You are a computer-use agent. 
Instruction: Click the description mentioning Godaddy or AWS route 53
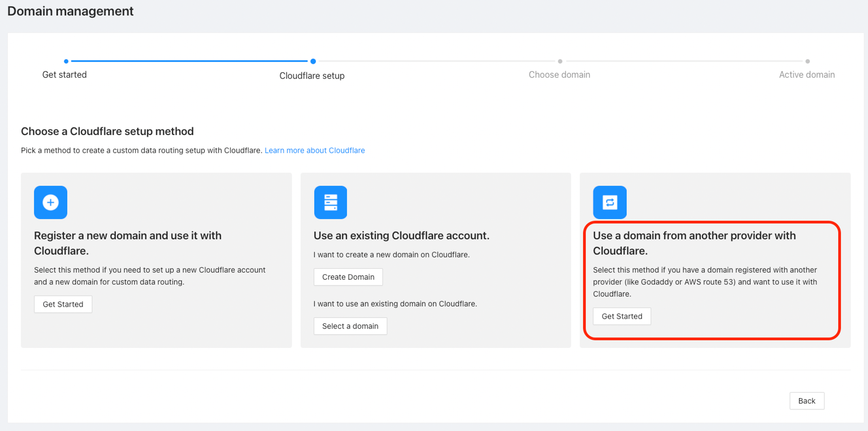[705, 282]
